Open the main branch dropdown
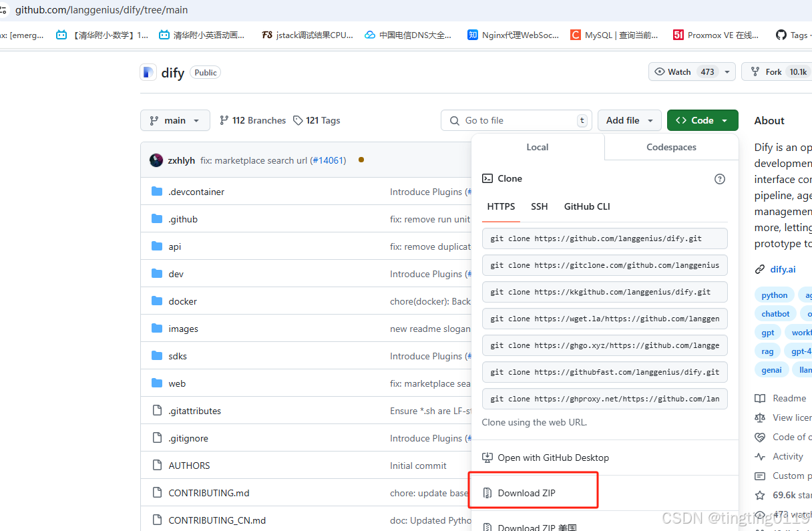 click(175, 120)
